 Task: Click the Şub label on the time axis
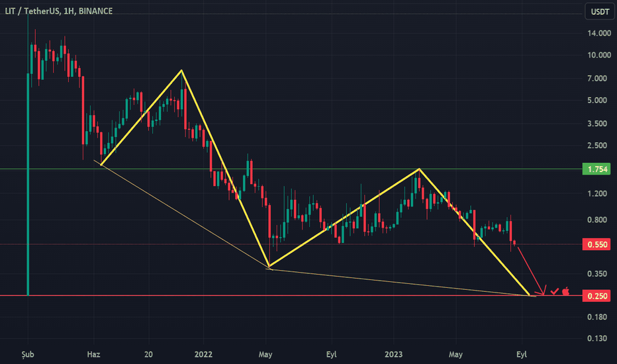coord(28,354)
